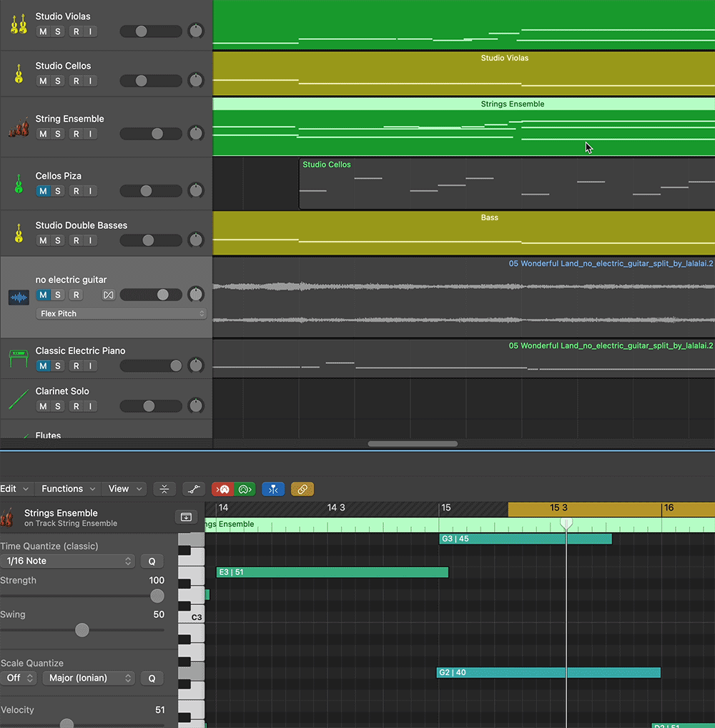Click the yellow Link button
This screenshot has width=715, height=728.
point(302,489)
